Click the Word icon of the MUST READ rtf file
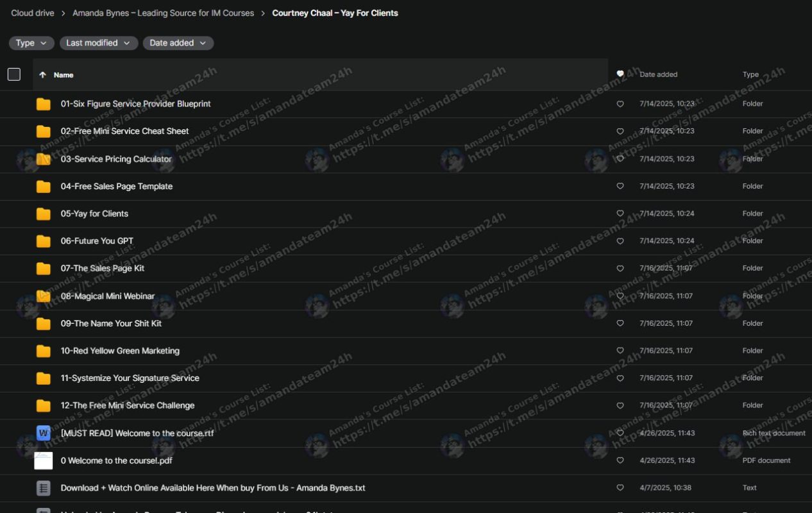812x513 pixels. pyautogui.click(x=44, y=433)
